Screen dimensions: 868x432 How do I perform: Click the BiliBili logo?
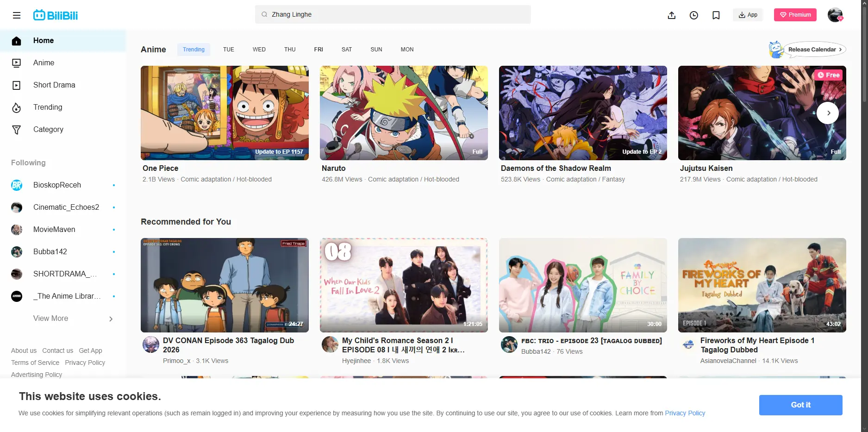point(56,15)
